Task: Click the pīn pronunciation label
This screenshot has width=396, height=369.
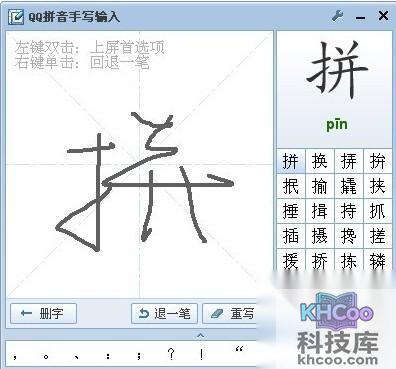Action: [337, 124]
